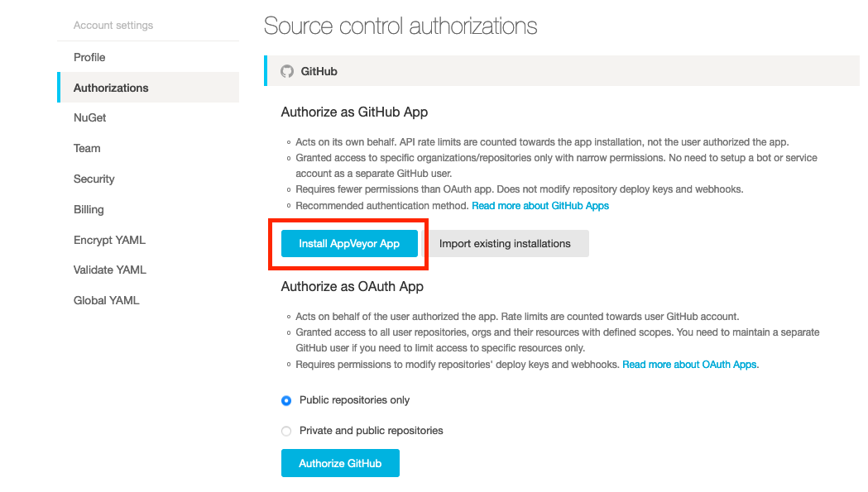Image resolution: width=868 pixels, height=492 pixels.
Task: Click the Source control authorizations heading
Action: (400, 26)
